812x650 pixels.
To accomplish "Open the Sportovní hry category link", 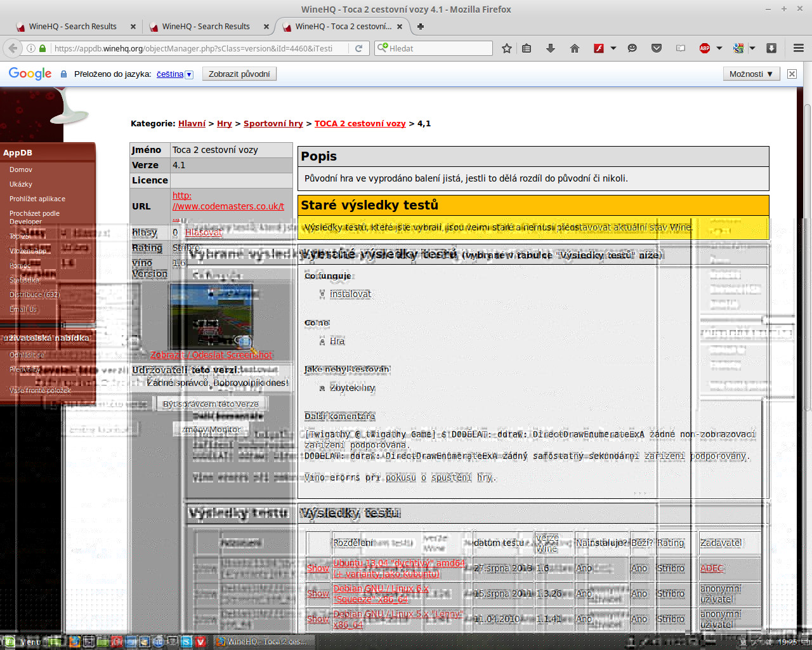I will (273, 124).
